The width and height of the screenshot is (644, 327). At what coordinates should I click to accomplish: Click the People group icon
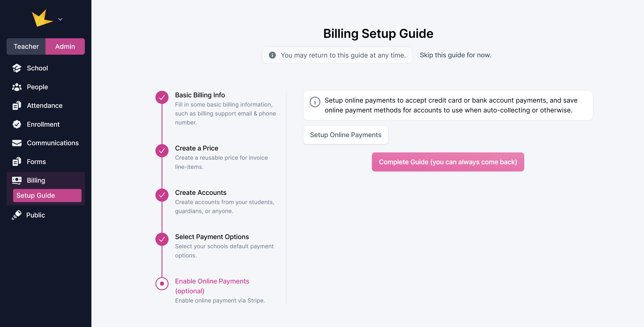pos(17,87)
